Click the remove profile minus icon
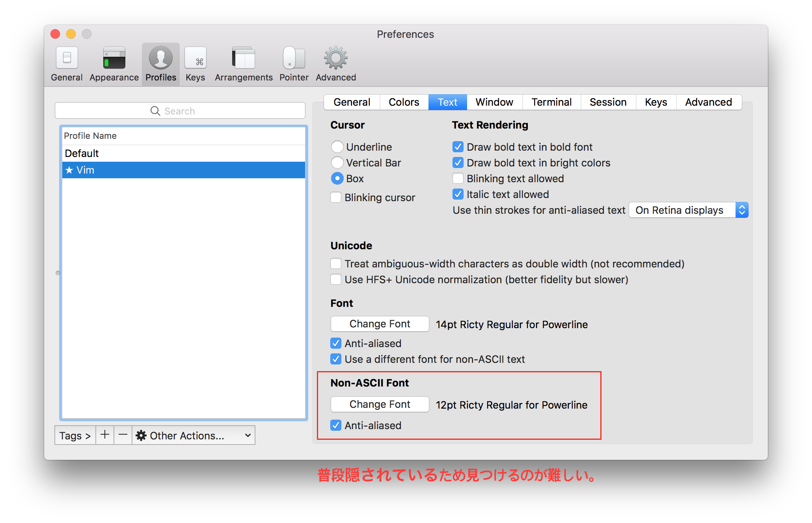The image size is (812, 523). pos(123,435)
